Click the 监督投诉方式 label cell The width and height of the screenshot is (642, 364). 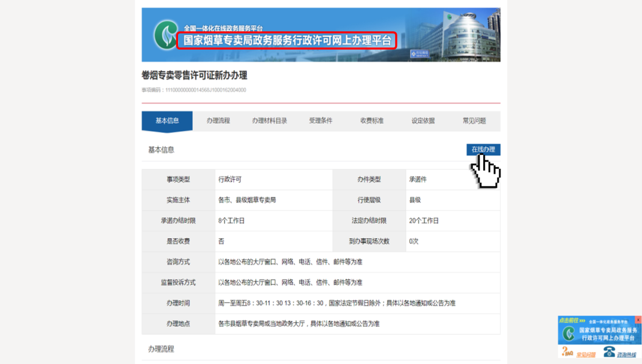[x=179, y=283]
